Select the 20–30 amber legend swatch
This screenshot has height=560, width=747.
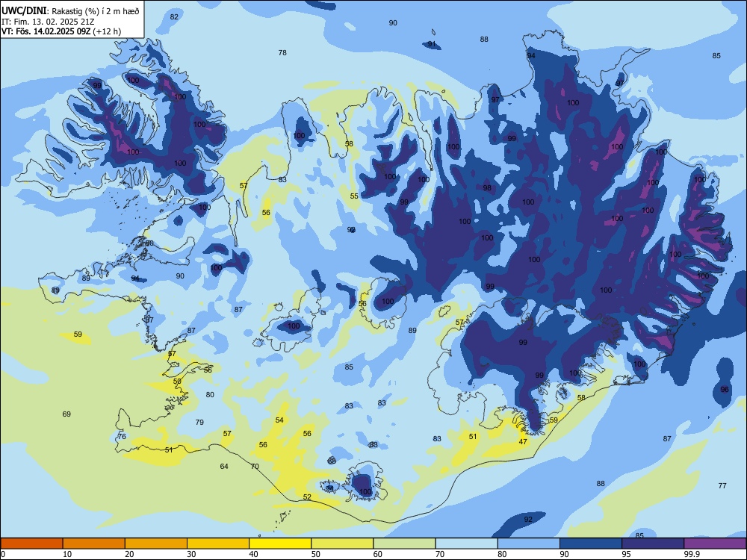156,544
